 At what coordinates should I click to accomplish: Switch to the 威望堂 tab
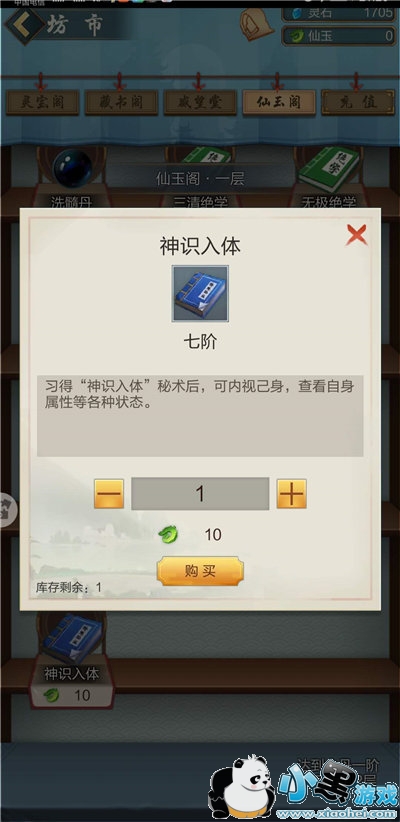point(200,102)
